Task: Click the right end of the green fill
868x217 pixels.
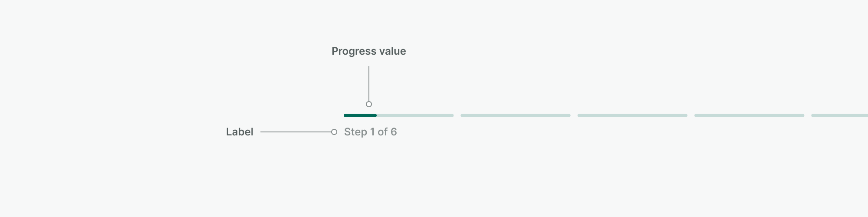Action: (x=375, y=115)
